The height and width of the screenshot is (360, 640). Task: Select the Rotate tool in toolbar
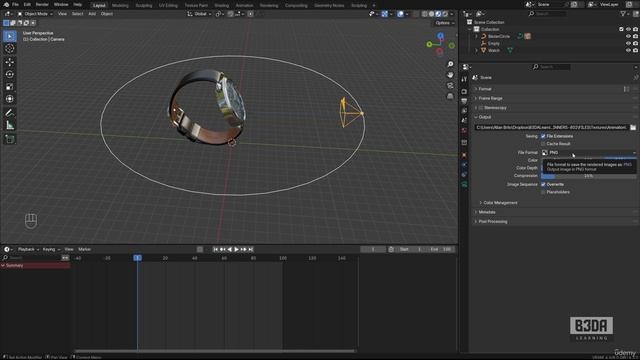pos(10,74)
